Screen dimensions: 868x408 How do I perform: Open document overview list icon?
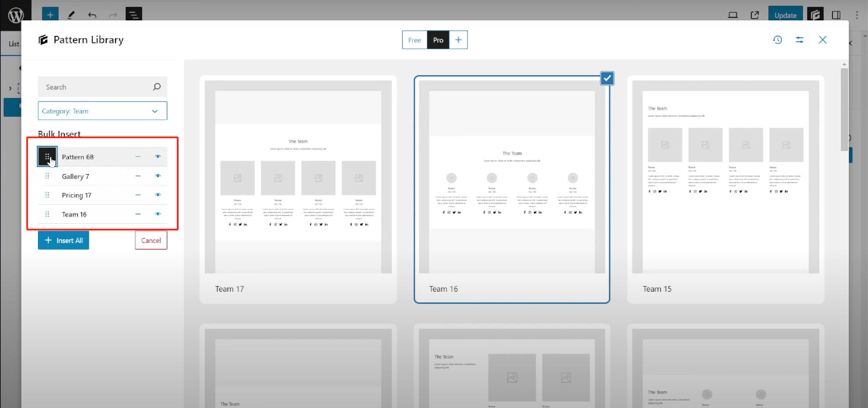point(134,15)
